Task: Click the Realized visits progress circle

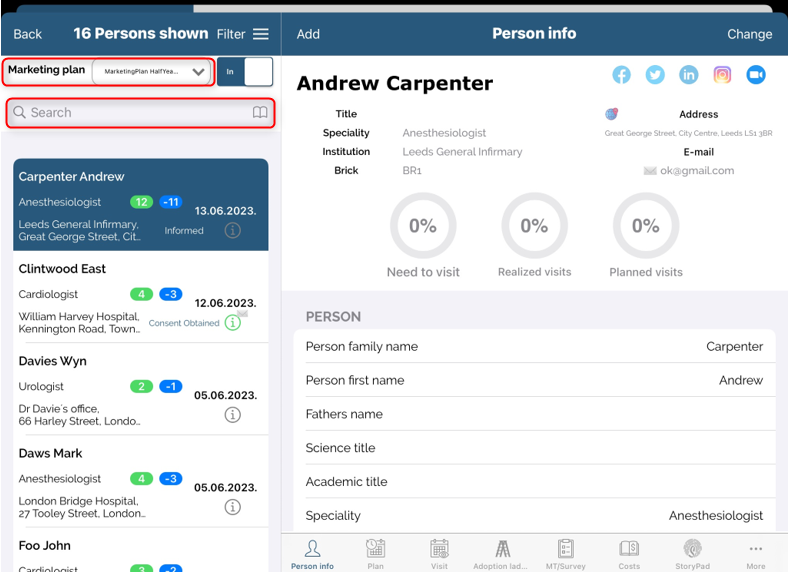Action: (x=534, y=226)
